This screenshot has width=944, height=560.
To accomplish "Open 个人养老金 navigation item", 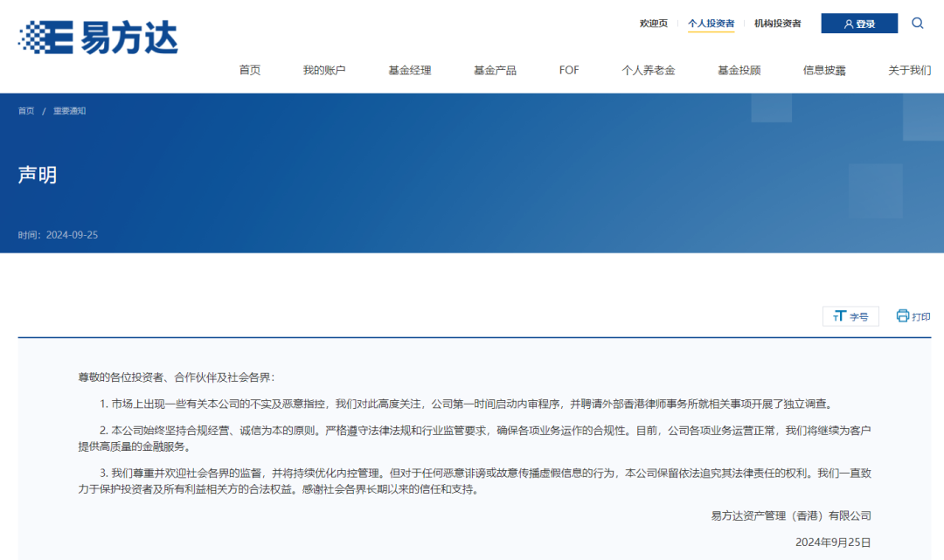I will [648, 71].
